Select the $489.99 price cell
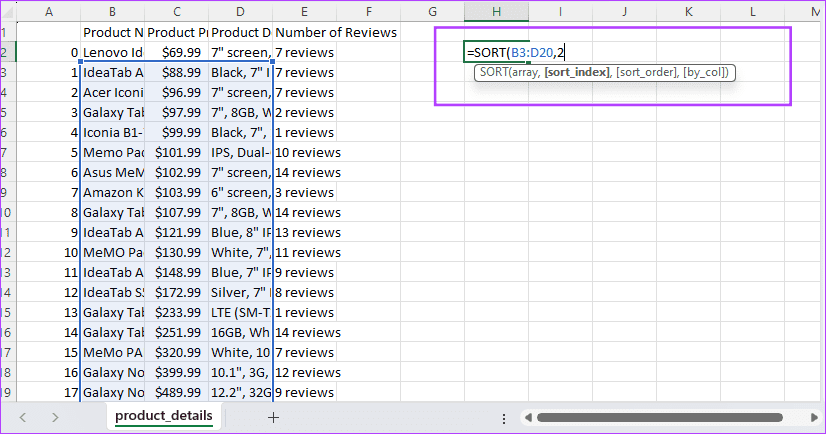This screenshot has height=434, width=826. coord(177,392)
